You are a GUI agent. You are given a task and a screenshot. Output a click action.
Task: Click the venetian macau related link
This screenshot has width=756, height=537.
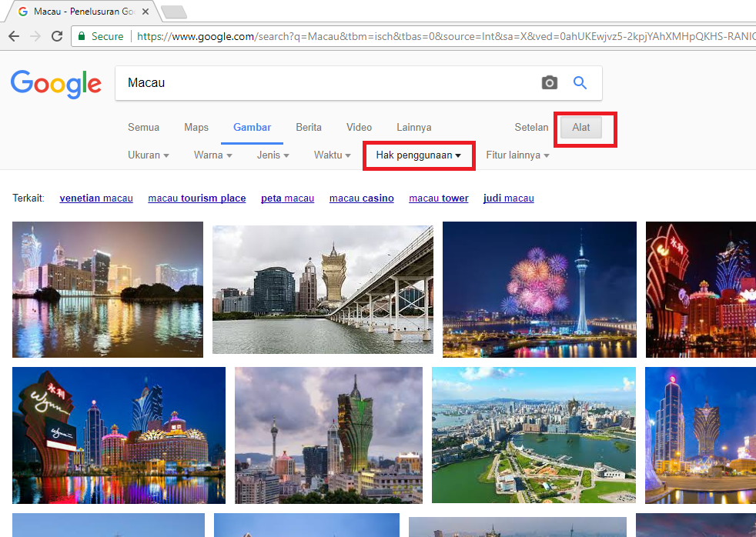[95, 198]
